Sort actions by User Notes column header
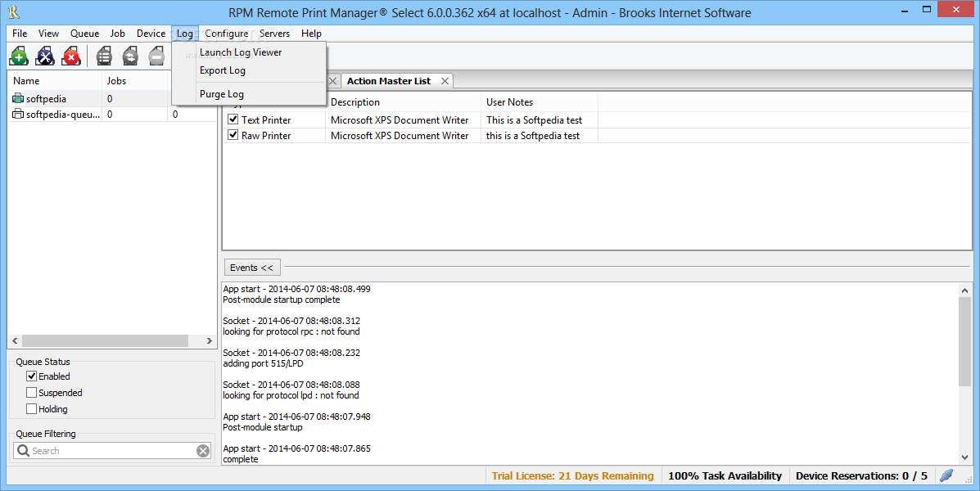Image resolution: width=980 pixels, height=491 pixels. coord(540,102)
